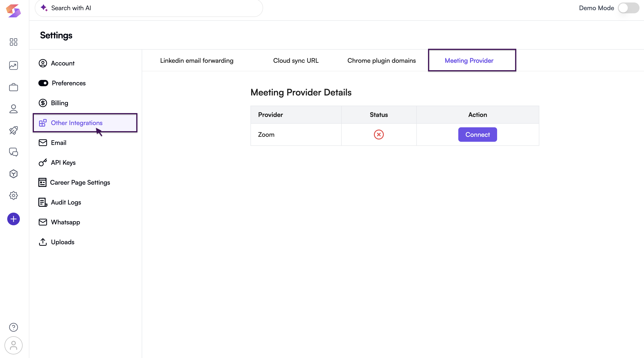The height and width of the screenshot is (358, 644).
Task: Click the Status column header
Action: pyautogui.click(x=379, y=115)
